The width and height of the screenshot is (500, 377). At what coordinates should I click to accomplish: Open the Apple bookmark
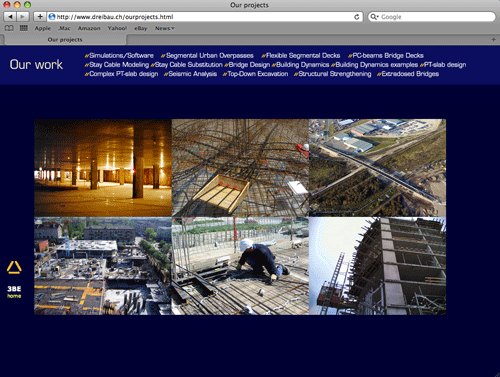tap(43, 28)
